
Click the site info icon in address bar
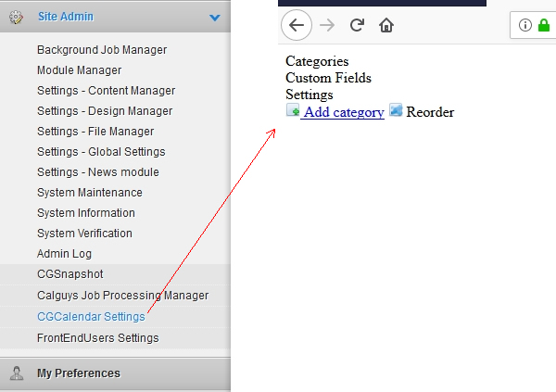(x=525, y=25)
